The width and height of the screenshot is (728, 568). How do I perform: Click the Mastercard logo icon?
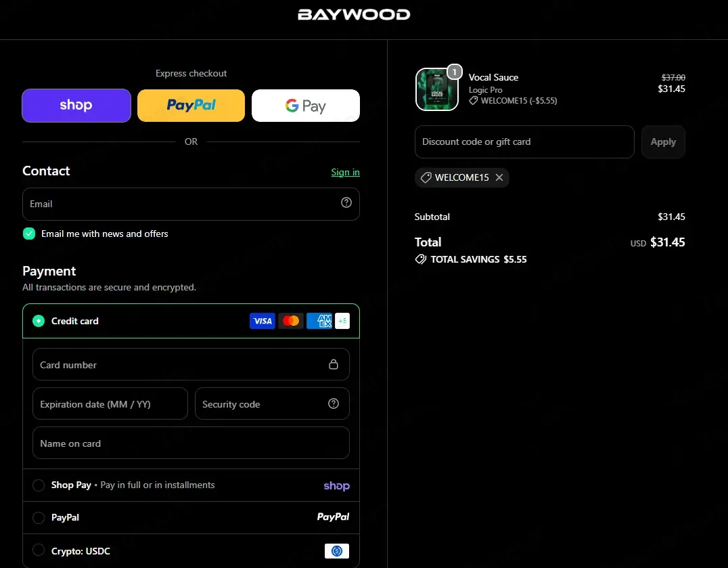point(291,321)
